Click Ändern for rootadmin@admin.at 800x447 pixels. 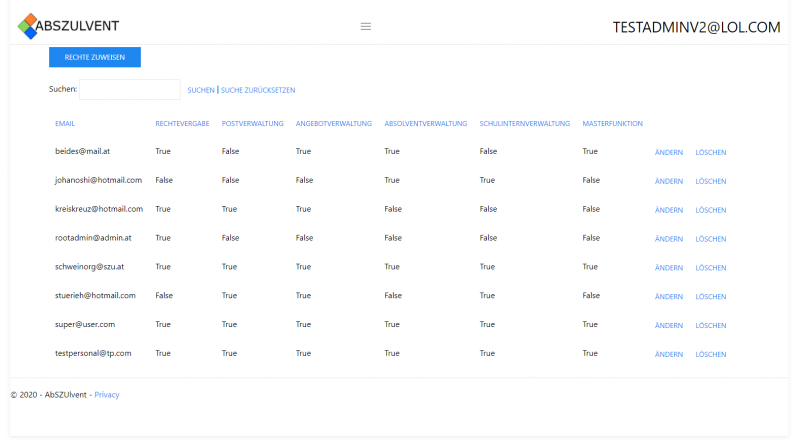669,239
